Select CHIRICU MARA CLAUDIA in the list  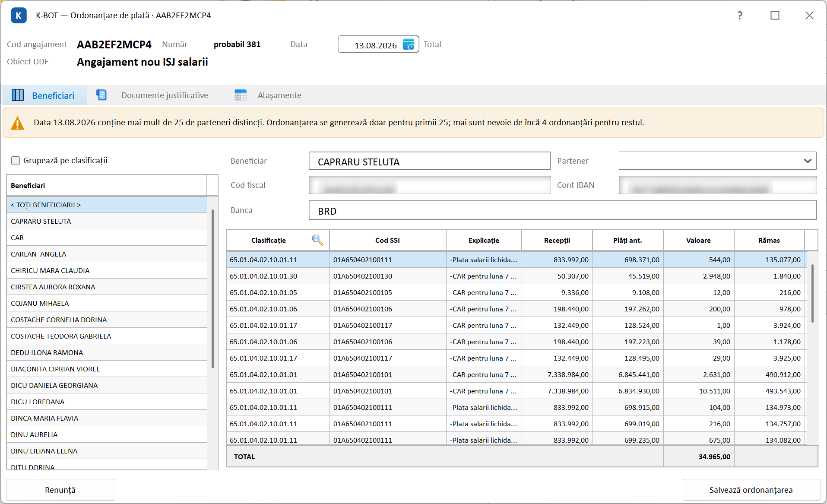pos(107,270)
